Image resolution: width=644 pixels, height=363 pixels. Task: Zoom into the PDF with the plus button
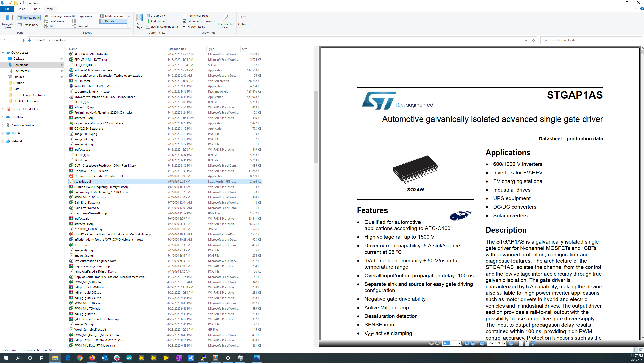[482, 343]
